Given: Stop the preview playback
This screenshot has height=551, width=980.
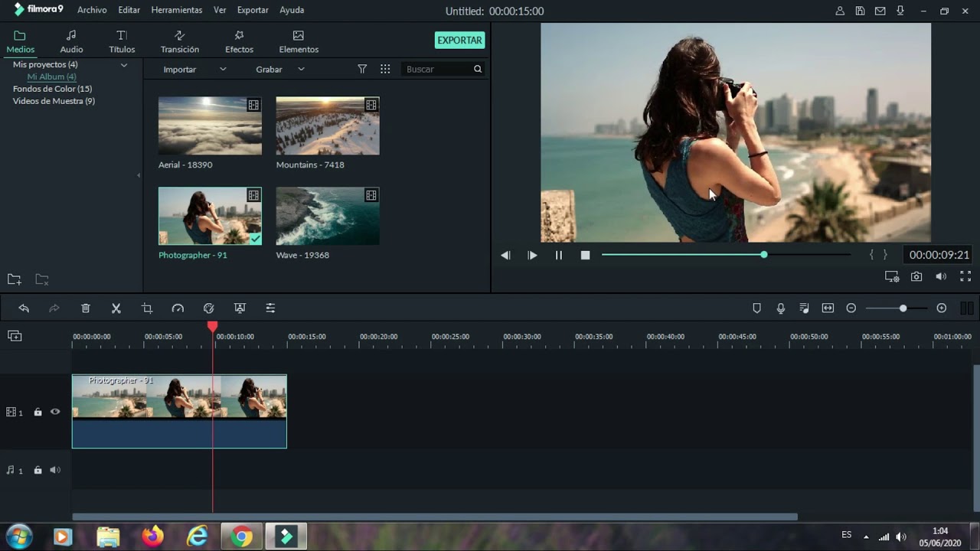Looking at the screenshot, I should coord(585,256).
